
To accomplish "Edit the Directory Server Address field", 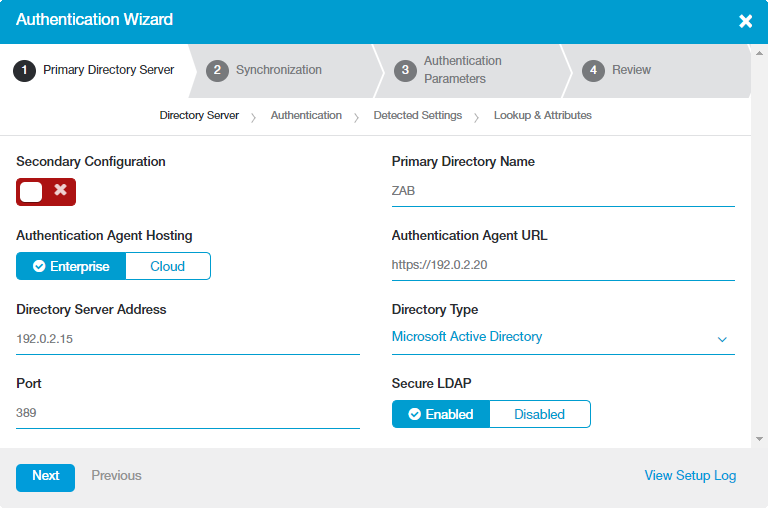I will [188, 339].
